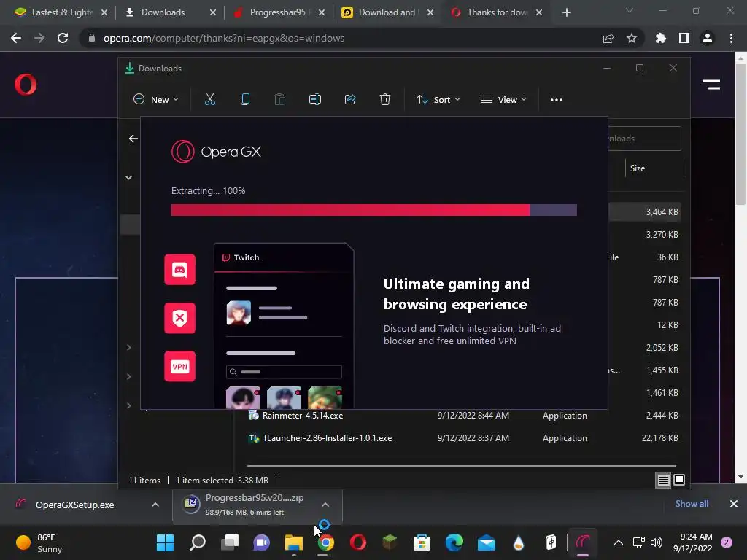
Task: Open OperaGXSetup.exe download item
Action: [75, 505]
